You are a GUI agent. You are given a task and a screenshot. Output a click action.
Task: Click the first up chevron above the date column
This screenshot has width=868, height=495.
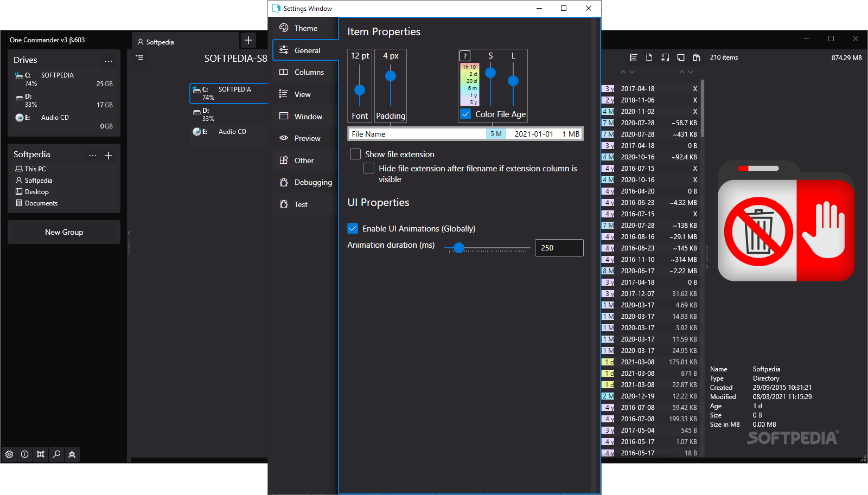[623, 72]
